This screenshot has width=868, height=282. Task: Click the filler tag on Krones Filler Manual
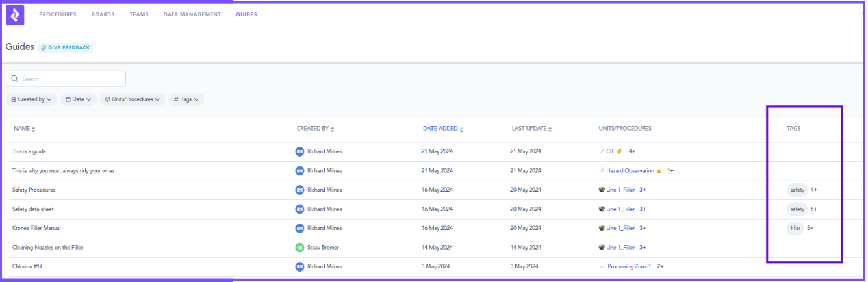click(795, 228)
